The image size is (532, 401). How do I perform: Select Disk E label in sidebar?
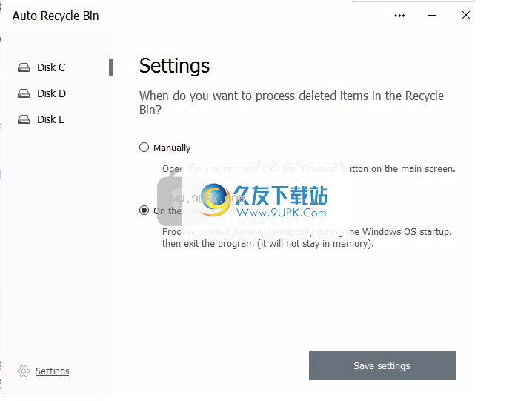tap(51, 119)
